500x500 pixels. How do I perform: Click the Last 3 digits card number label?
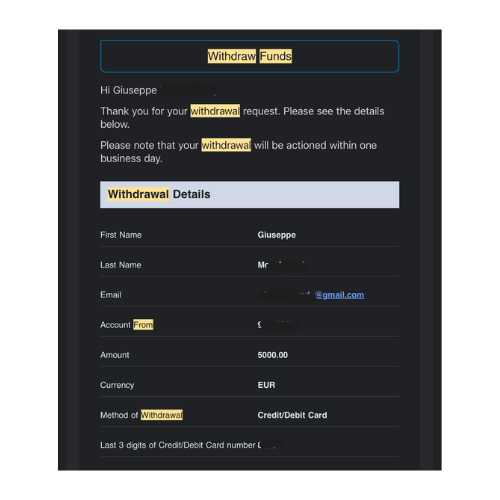tap(178, 445)
